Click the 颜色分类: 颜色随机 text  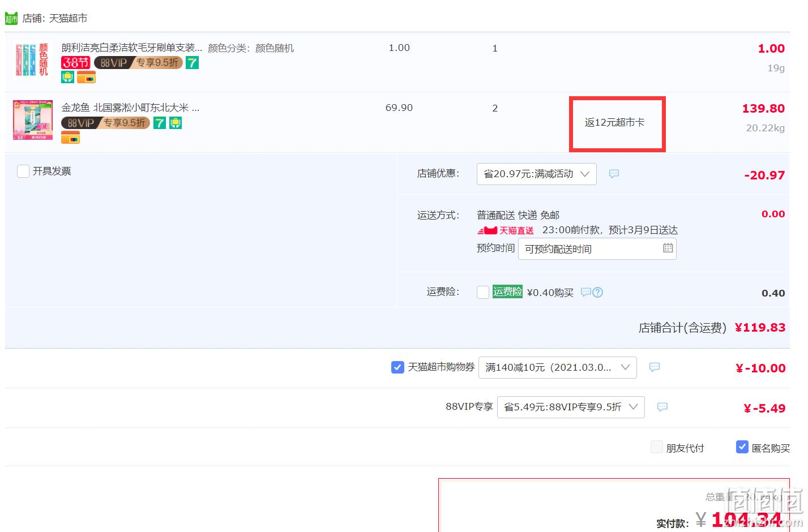[251, 48]
